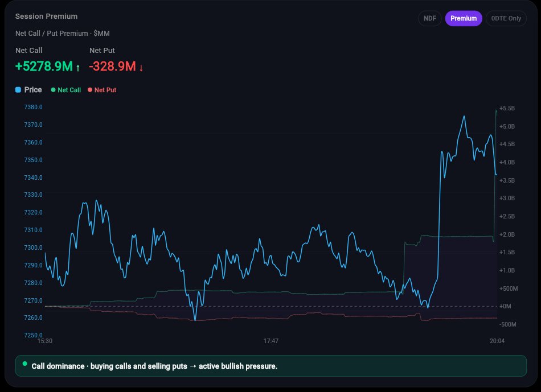Click the 15:30 time axis label
The width and height of the screenshot is (541, 392).
click(45, 341)
